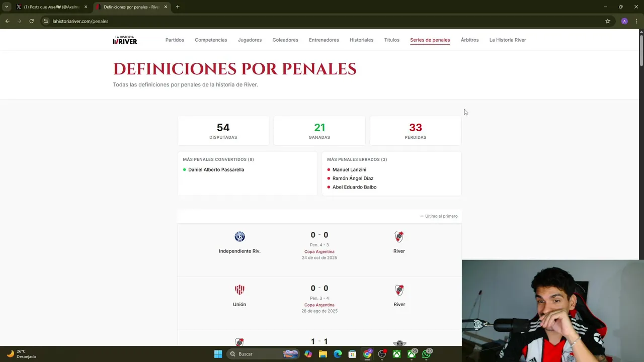
Task: Open Daniel Alberto Passarella's player link
Action: [x=216, y=169]
